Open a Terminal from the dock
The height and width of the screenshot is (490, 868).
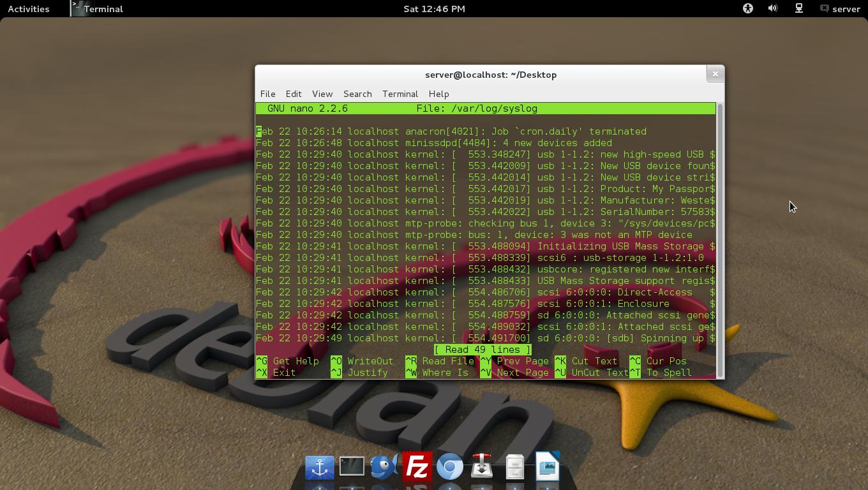[x=352, y=467]
